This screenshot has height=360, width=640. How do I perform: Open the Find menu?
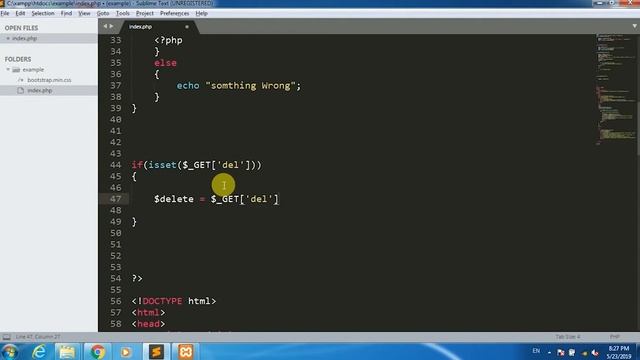click(66, 13)
